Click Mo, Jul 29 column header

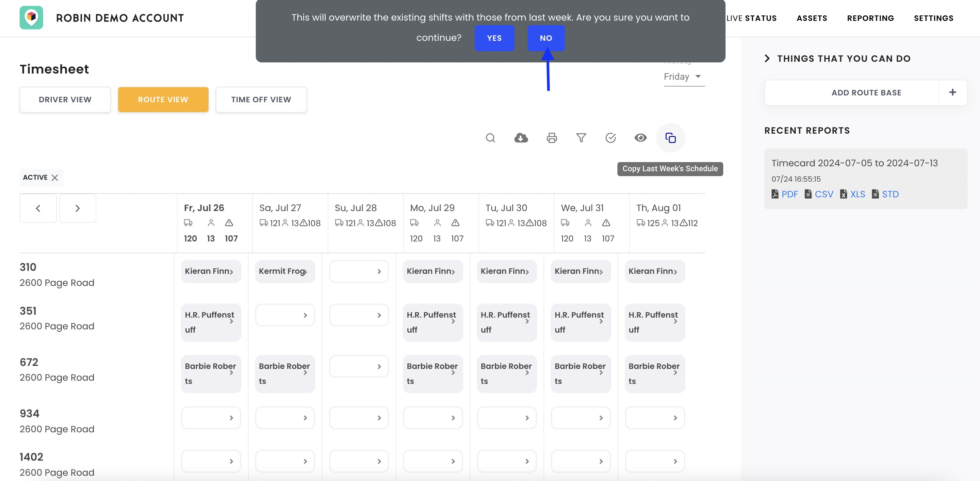pos(432,208)
